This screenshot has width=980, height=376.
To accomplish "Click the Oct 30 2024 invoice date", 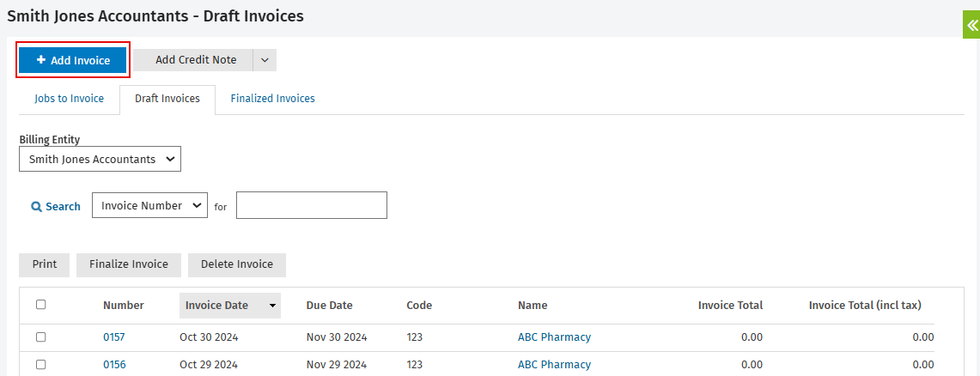I will click(209, 337).
